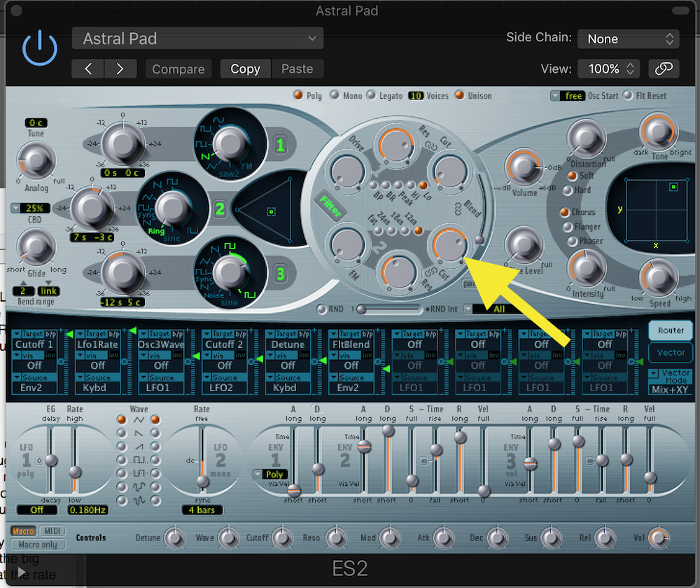
Task: Select Soft distortion type
Action: (x=572, y=176)
